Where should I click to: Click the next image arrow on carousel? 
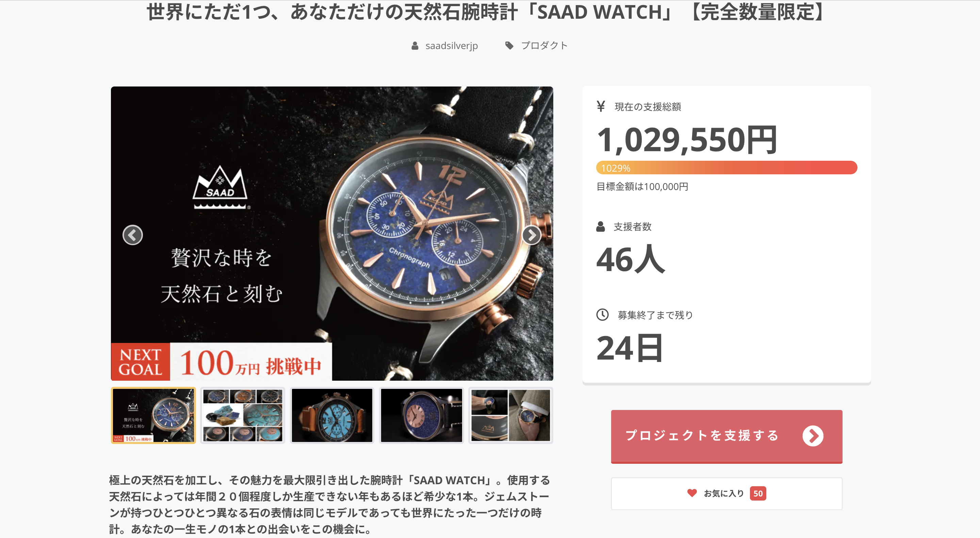532,235
